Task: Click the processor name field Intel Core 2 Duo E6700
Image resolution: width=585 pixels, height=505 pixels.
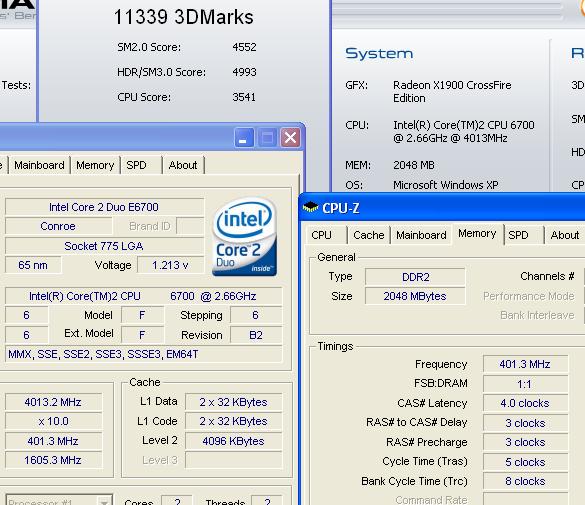Action: [104, 207]
